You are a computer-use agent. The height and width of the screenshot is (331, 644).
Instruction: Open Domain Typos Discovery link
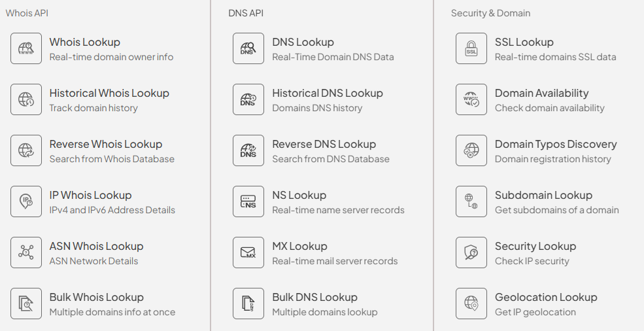tap(556, 145)
